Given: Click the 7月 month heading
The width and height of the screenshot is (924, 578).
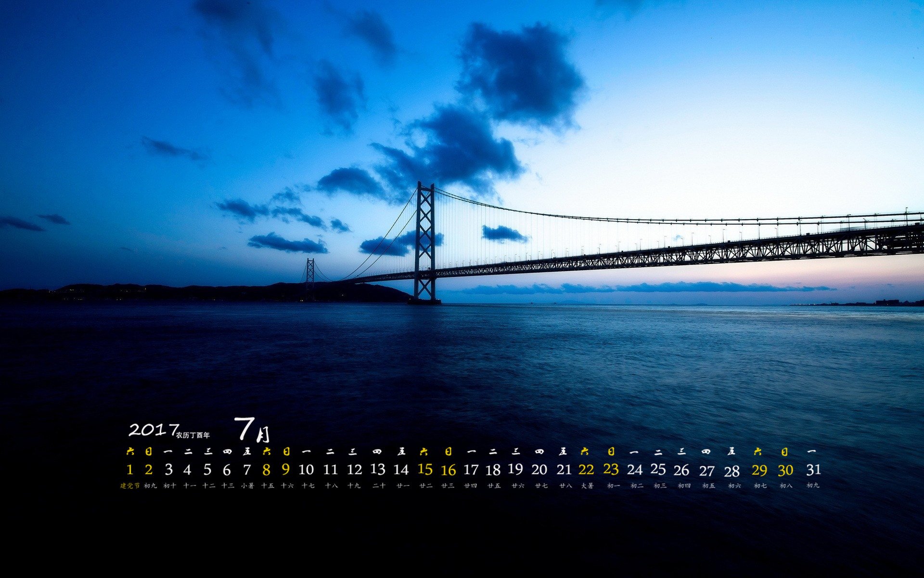Looking at the screenshot, I should pos(252,429).
